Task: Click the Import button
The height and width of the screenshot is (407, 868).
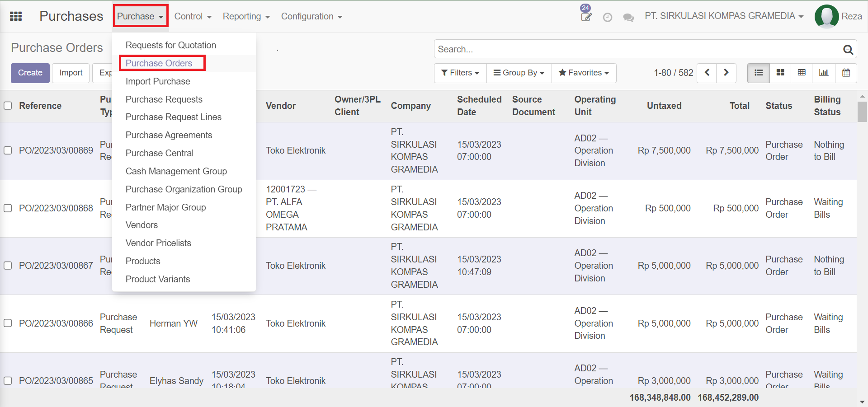Action: click(x=71, y=73)
